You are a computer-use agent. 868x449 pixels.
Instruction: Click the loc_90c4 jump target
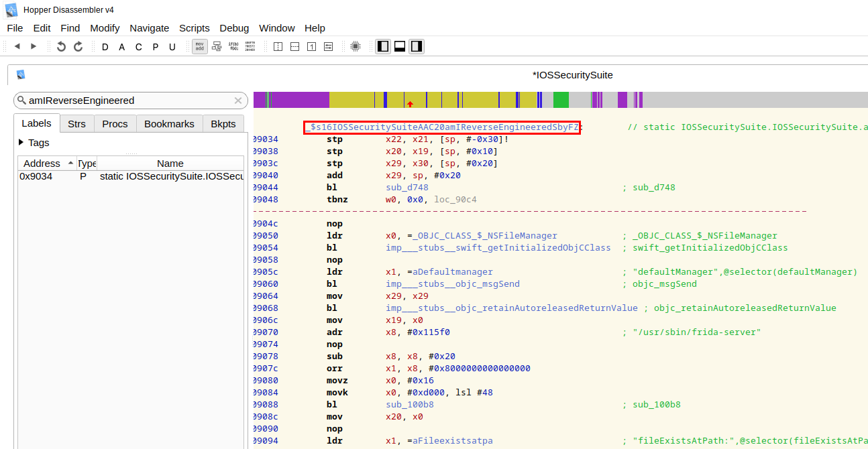(x=455, y=199)
